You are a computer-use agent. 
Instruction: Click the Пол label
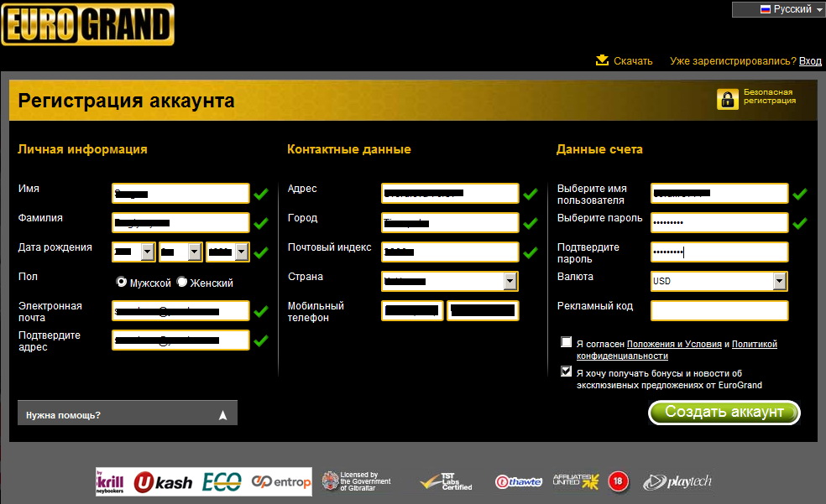coord(28,276)
